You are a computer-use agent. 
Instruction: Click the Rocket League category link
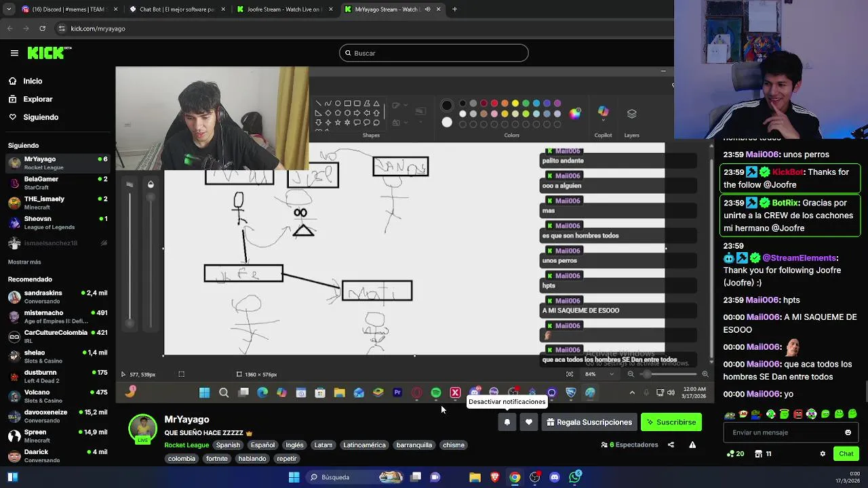pos(186,445)
